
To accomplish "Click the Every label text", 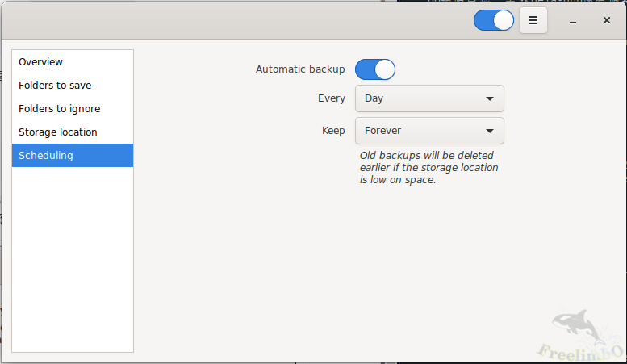I will pyautogui.click(x=332, y=99).
